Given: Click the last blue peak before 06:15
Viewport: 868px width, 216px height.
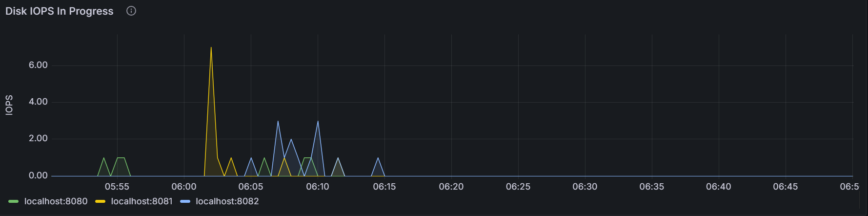Looking at the screenshot, I should click(x=378, y=158).
